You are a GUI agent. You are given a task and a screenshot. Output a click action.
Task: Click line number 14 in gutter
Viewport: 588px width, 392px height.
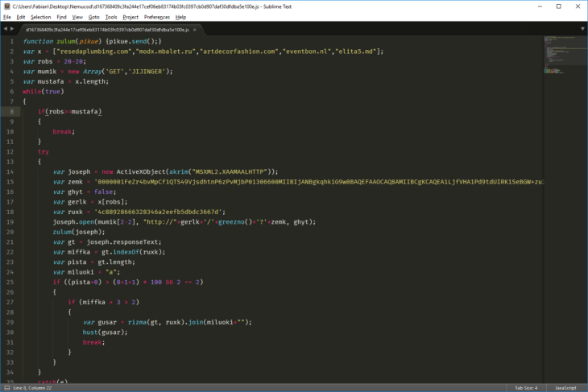coord(10,171)
